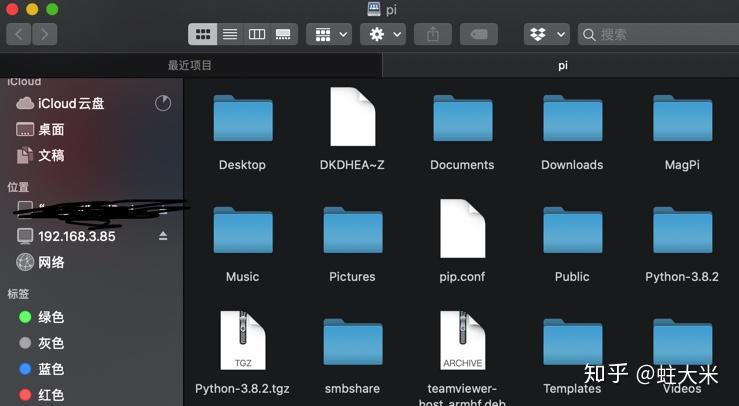
Task: Select the Python-3.8.2.tgz archive icon
Action: [243, 340]
